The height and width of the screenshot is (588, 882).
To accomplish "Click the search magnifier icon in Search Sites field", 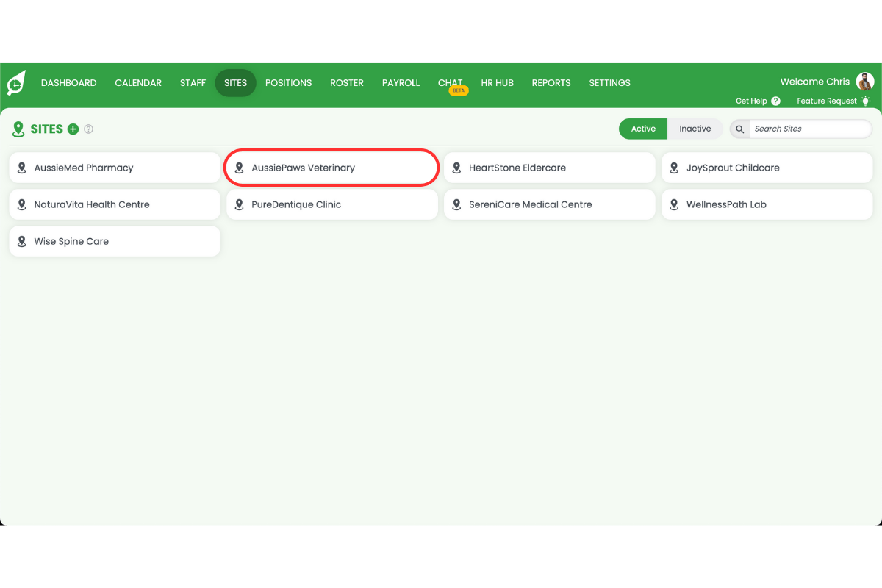I will [x=739, y=129].
